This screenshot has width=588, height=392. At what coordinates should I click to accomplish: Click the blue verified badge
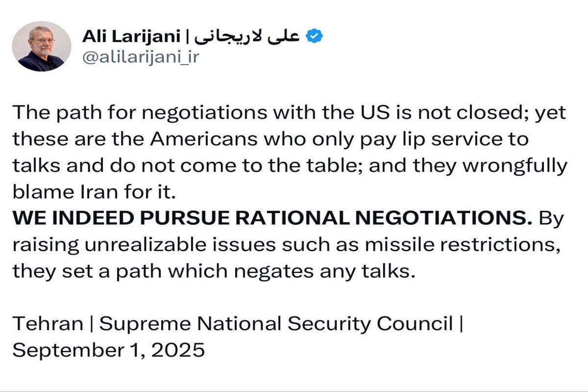(315, 36)
